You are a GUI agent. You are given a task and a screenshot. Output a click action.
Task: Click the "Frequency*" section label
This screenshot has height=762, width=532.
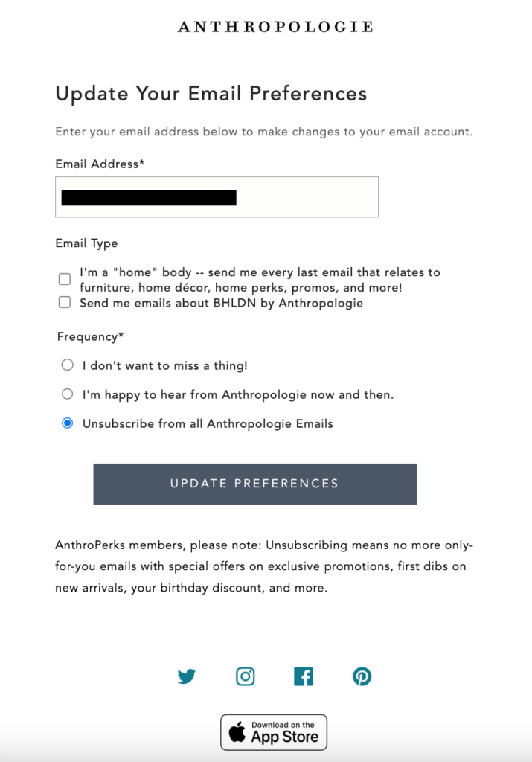90,336
